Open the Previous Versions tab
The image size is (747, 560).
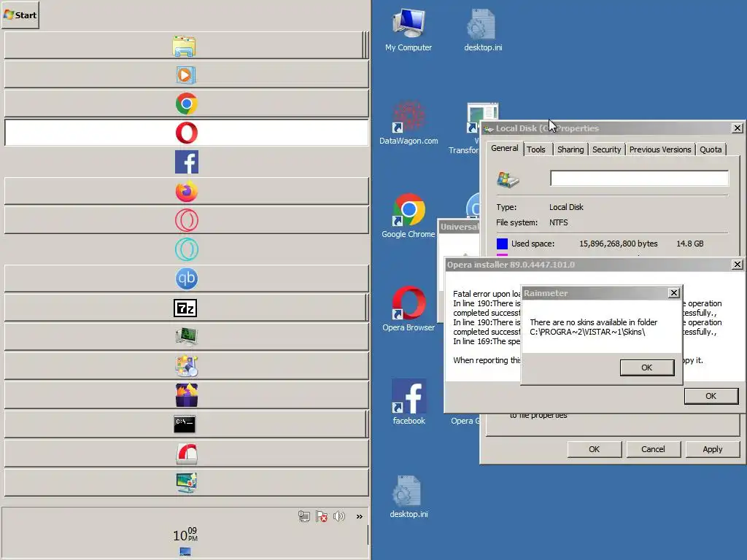pos(659,149)
